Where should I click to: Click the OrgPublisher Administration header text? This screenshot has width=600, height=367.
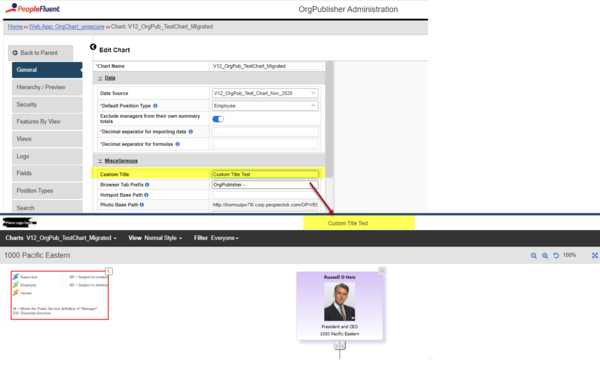(x=348, y=9)
